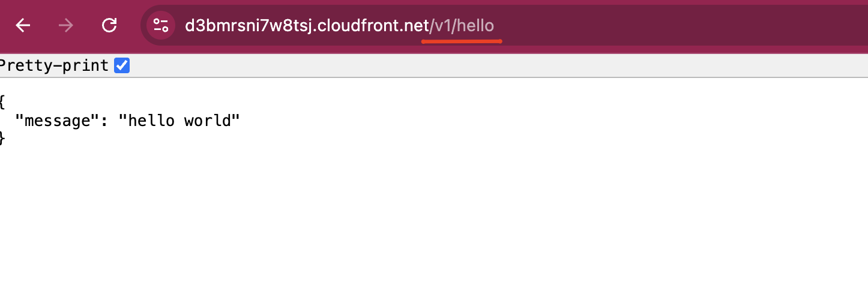Click the Pretty-print label text
The image size is (868, 282).
[55, 65]
